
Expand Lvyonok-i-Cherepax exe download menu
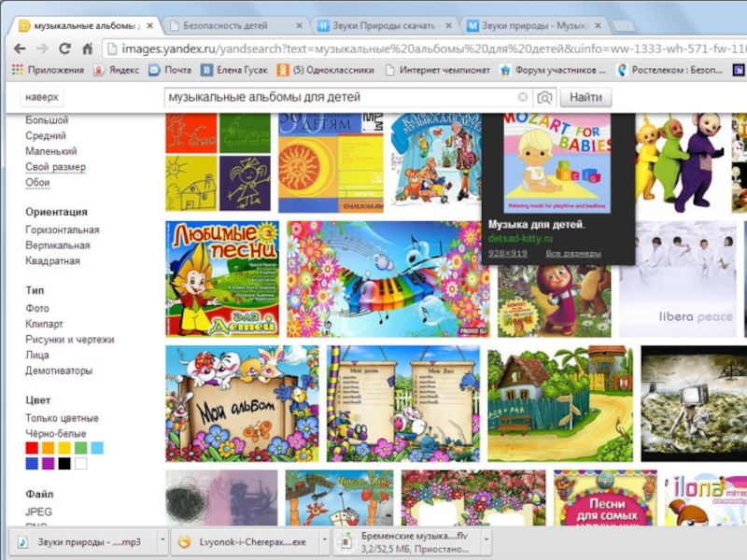click(324, 540)
